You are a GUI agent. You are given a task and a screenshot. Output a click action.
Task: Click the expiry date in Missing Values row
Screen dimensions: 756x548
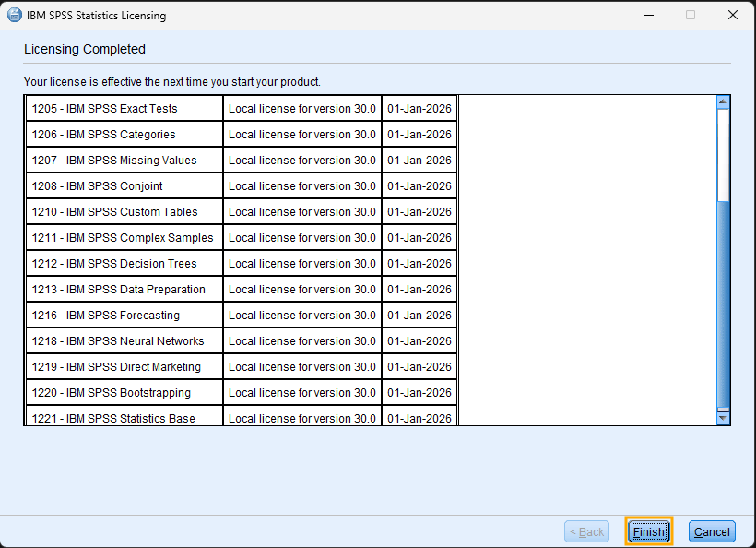(x=419, y=161)
